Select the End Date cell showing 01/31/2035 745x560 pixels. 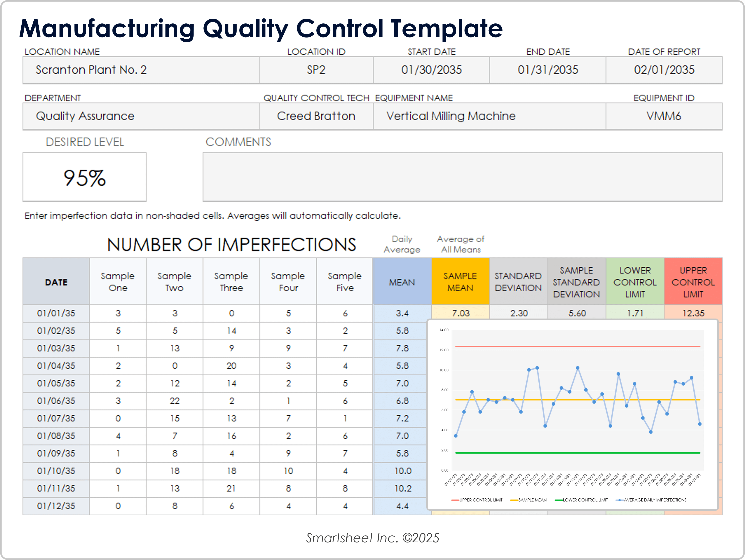tap(548, 70)
